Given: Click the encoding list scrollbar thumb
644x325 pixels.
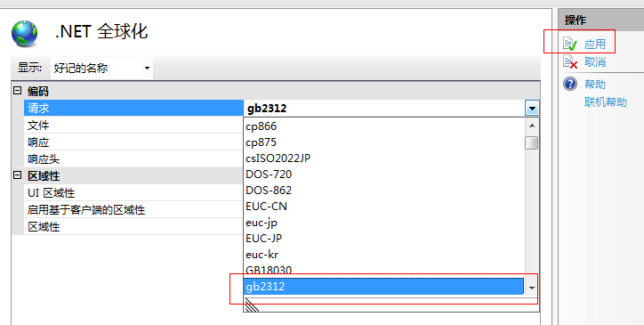Looking at the screenshot, I should [x=532, y=142].
